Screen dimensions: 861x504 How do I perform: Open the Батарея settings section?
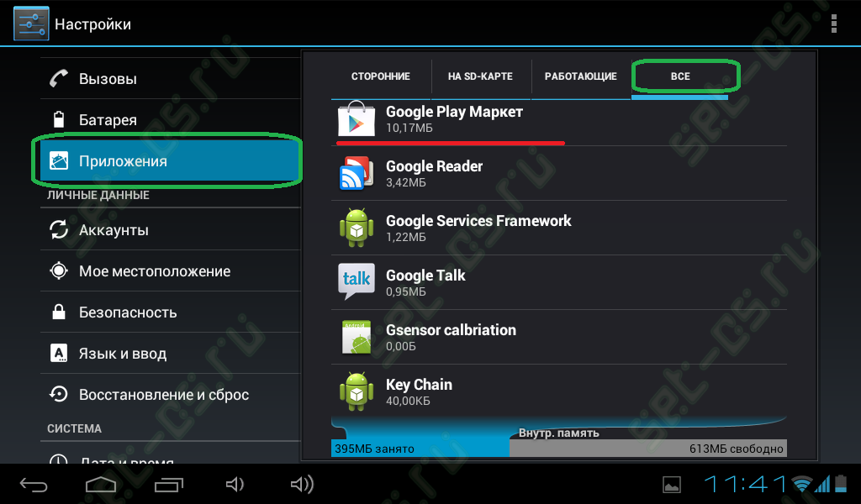pos(170,119)
